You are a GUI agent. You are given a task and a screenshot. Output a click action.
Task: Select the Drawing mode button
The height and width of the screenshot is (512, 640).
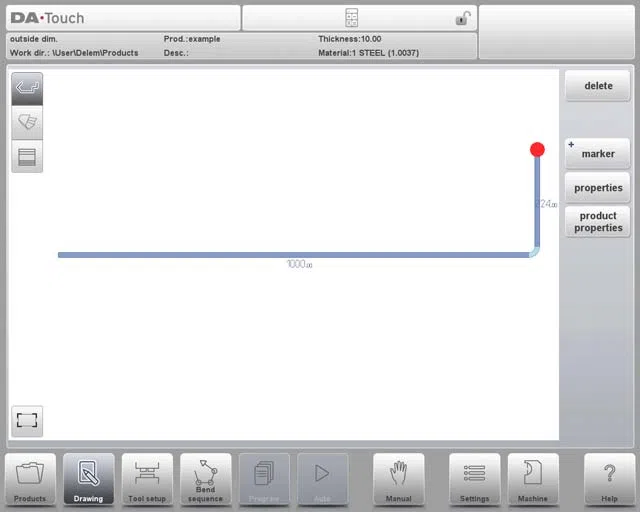tap(89, 479)
